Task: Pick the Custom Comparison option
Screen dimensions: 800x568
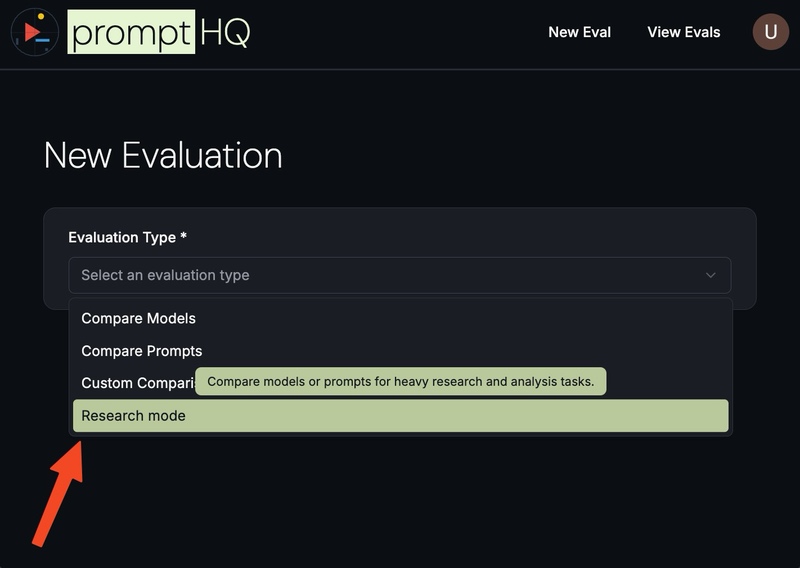Action: [x=135, y=383]
